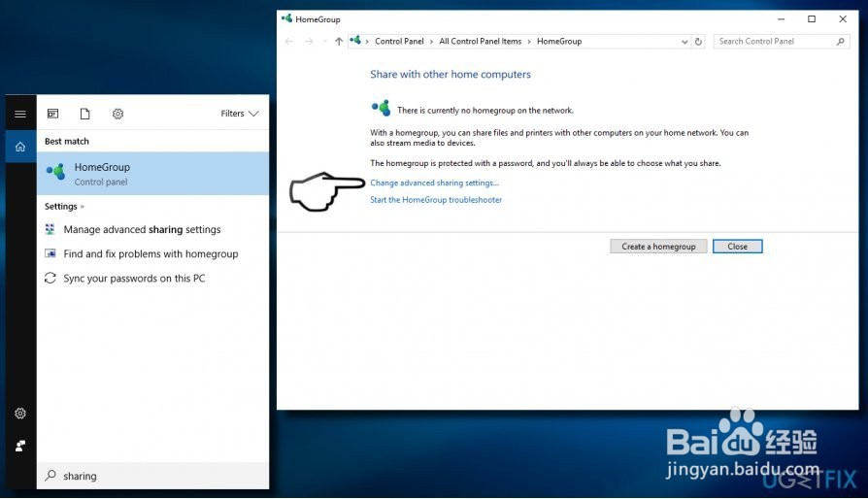This screenshot has height=499, width=868.
Task: Filter search results by Apps icon
Action: click(x=53, y=114)
